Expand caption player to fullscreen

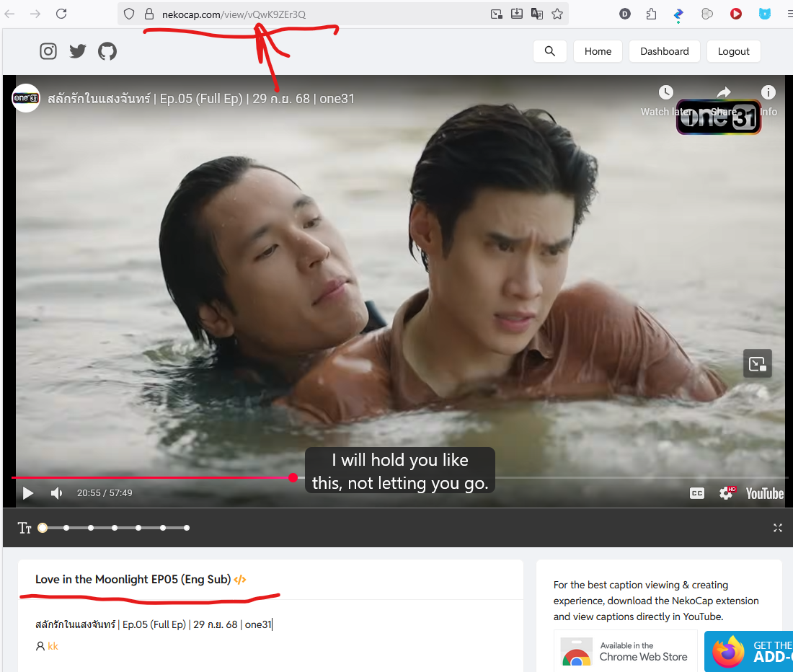(x=777, y=528)
